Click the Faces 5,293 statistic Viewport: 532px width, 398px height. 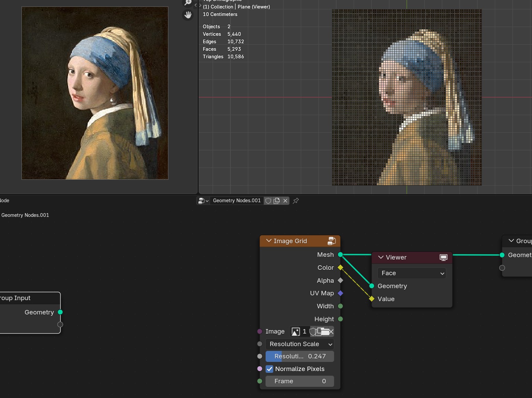222,49
